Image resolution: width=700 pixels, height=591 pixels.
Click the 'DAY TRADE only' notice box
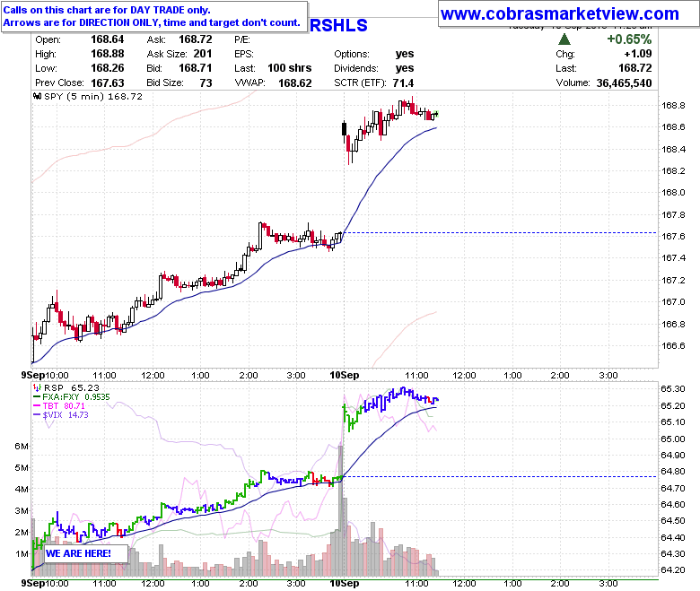coord(154,16)
